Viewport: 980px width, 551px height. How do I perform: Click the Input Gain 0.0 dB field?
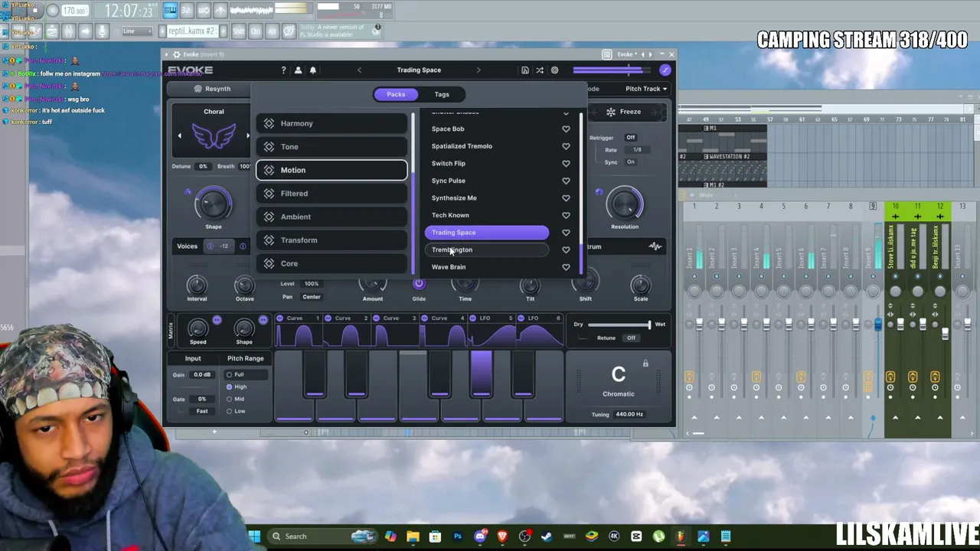point(202,375)
